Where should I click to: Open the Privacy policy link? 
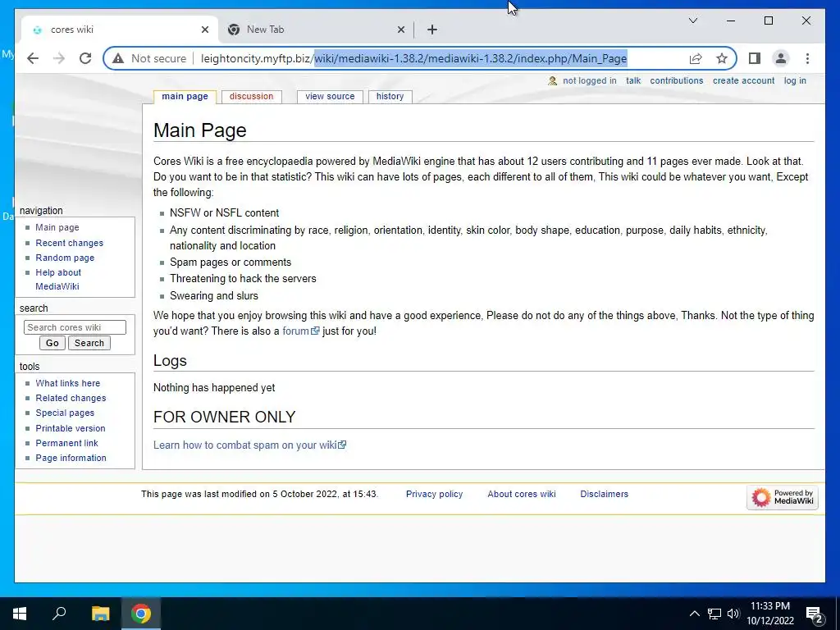coord(434,494)
